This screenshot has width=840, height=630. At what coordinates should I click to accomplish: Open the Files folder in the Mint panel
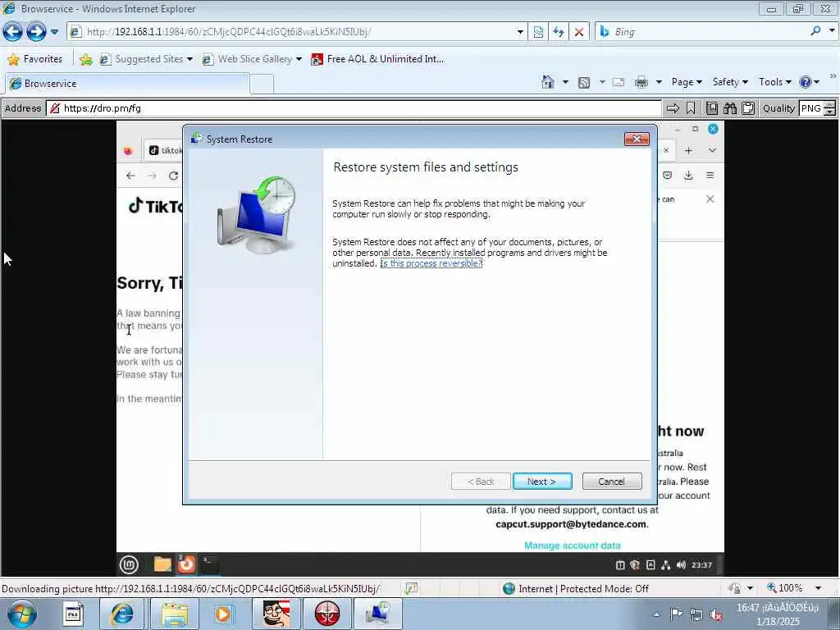pos(162,564)
